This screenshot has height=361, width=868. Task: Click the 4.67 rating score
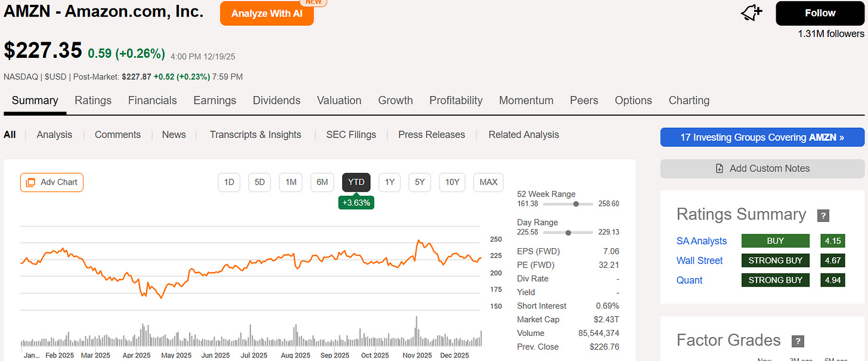coord(833,261)
